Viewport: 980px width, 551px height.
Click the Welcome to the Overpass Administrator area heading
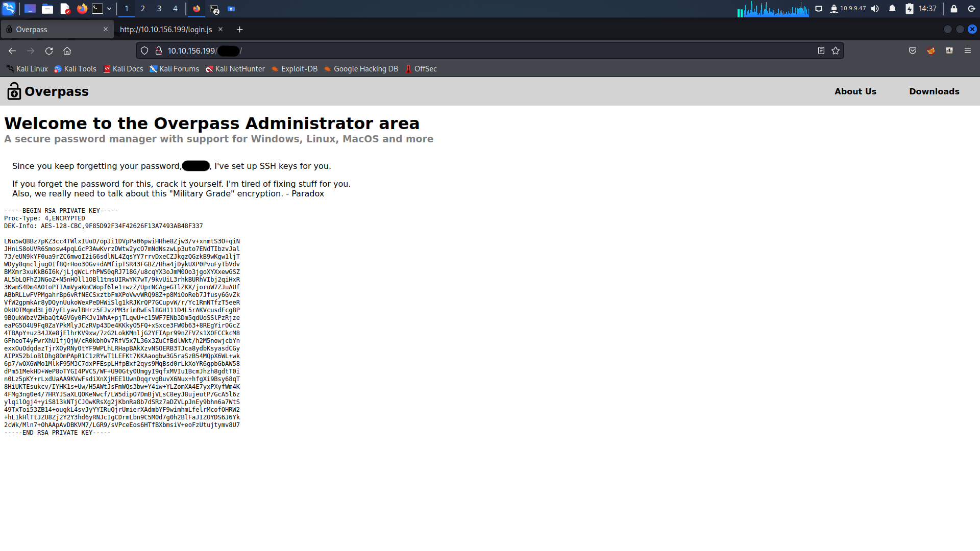(212, 123)
